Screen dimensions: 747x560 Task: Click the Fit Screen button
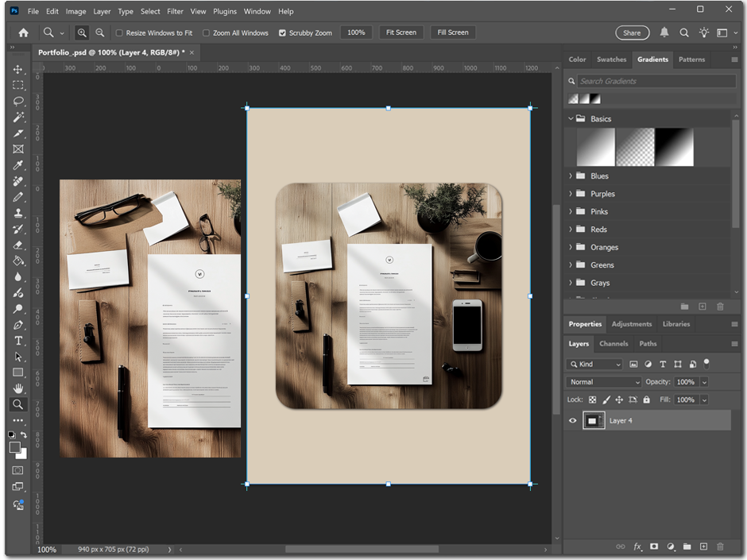(401, 33)
